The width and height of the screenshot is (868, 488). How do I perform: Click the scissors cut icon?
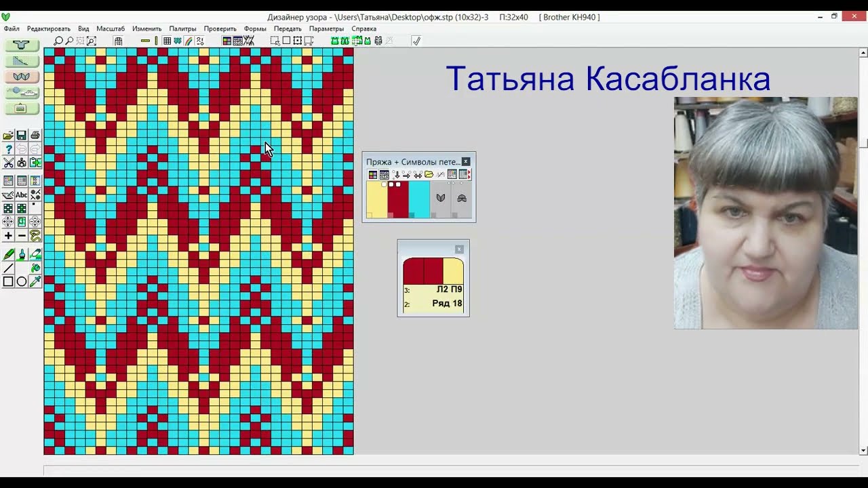pos(8,163)
